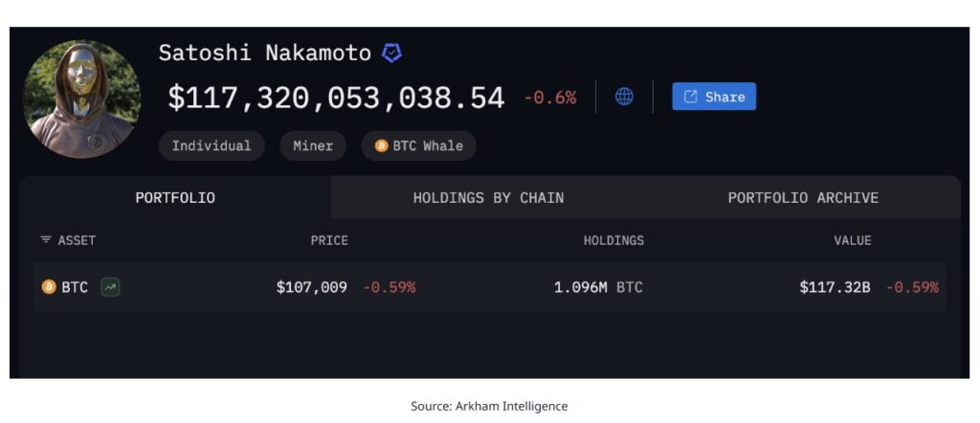Click the verified badge beside Satoshi Nakamoto

click(391, 53)
